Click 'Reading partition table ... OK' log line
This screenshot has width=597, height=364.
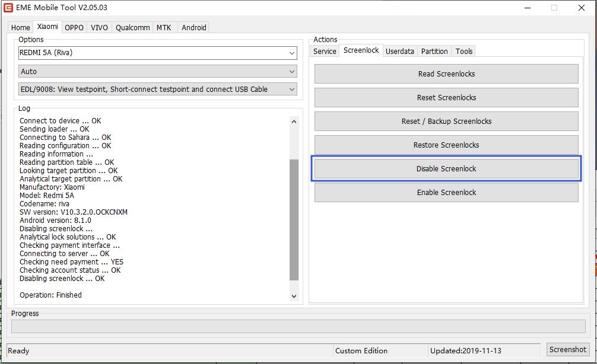[67, 162]
